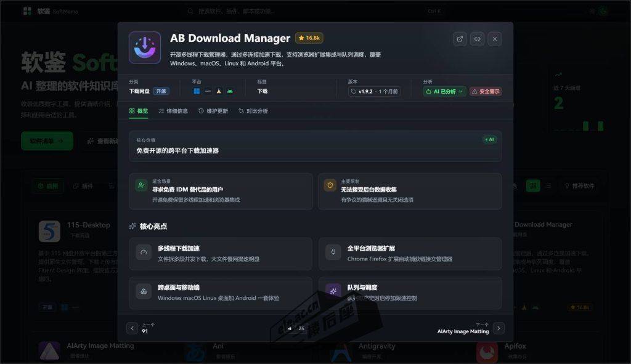Image resolution: width=631 pixels, height=364 pixels.
Task: Close the AB Download Manager dialog
Action: click(495, 39)
